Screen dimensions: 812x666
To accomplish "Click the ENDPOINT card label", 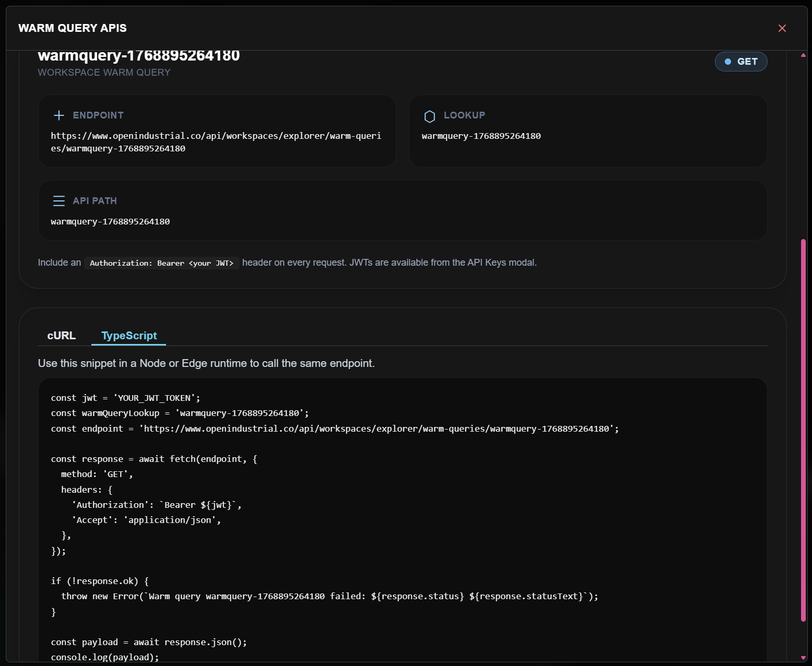I will 98,115.
